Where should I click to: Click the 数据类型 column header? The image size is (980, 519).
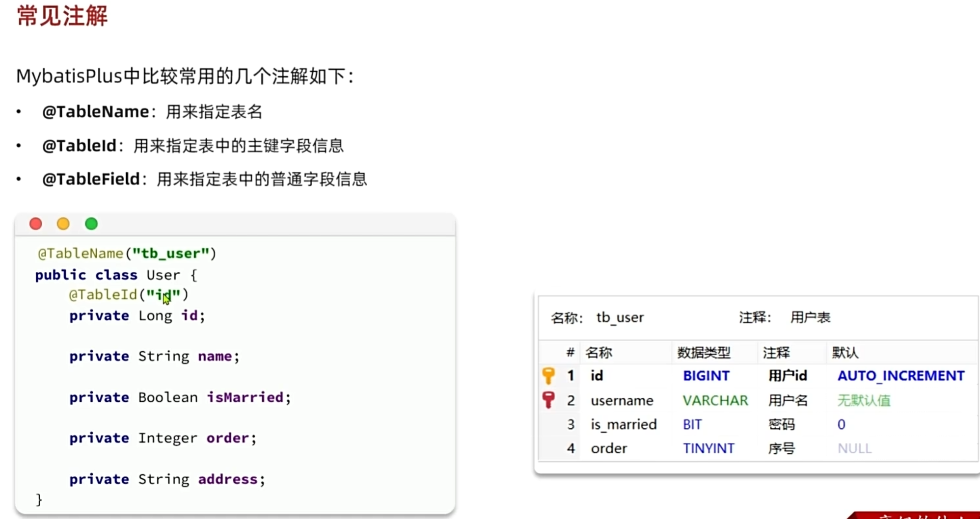coord(704,353)
